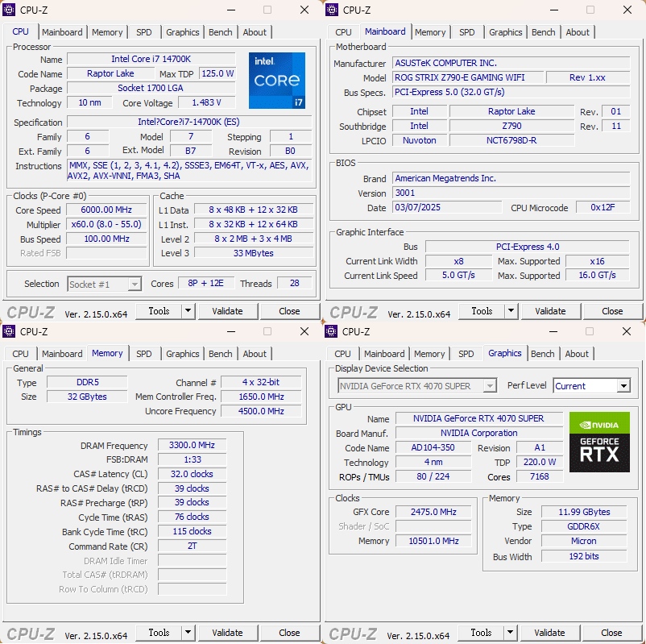The image size is (646, 644).
Task: Close the Memory window with X
Action: (304, 331)
